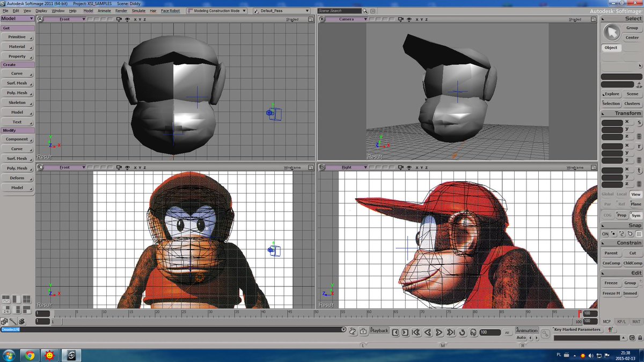Open the Shaded display mode dropdown in viewport A
This screenshot has width=644, height=362.
(x=292, y=19)
